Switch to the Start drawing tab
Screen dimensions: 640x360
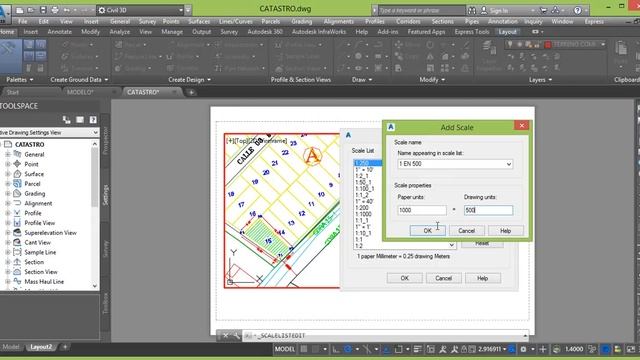tap(13, 92)
